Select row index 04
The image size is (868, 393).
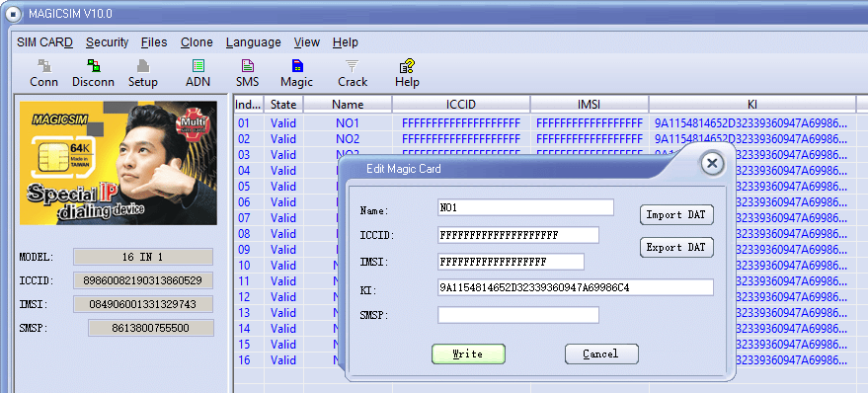pos(244,171)
